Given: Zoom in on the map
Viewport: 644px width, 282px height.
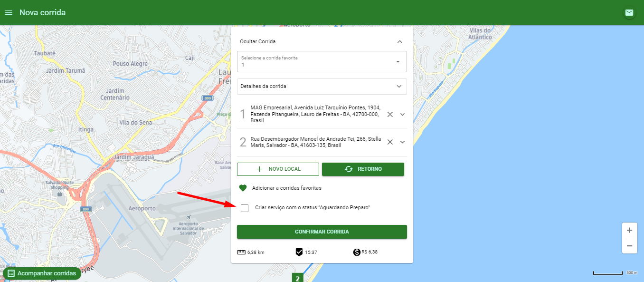Looking at the screenshot, I should tap(629, 230).
